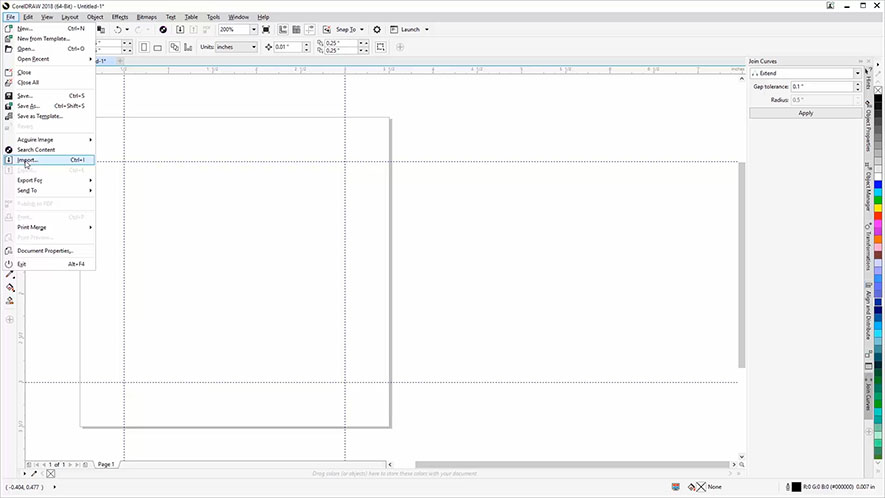Open the zoom level 200% dropdown
Image resolution: width=885 pixels, height=498 pixels.
pyautogui.click(x=251, y=30)
